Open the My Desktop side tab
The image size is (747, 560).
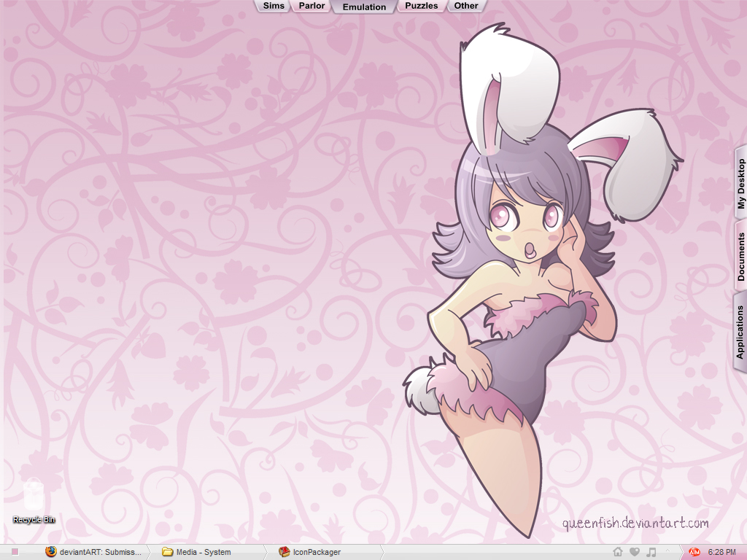click(x=741, y=183)
